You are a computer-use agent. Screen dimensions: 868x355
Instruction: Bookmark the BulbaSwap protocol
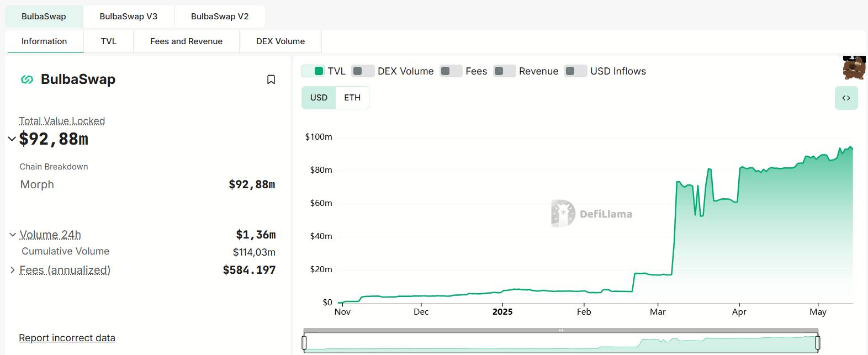(271, 80)
